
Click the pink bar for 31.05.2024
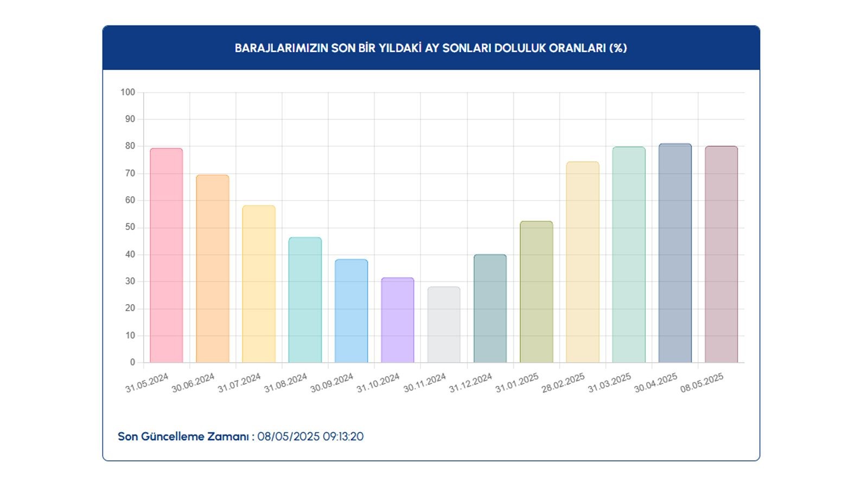(x=166, y=255)
